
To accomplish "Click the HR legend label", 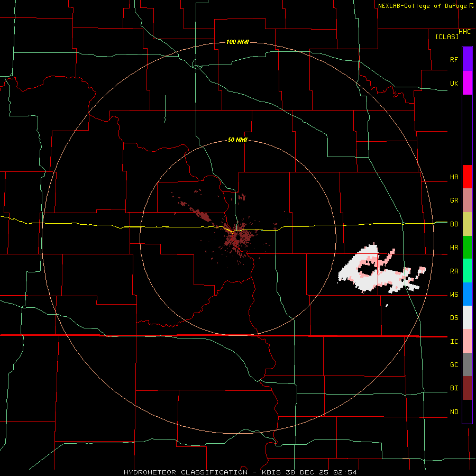I will click(x=454, y=248).
